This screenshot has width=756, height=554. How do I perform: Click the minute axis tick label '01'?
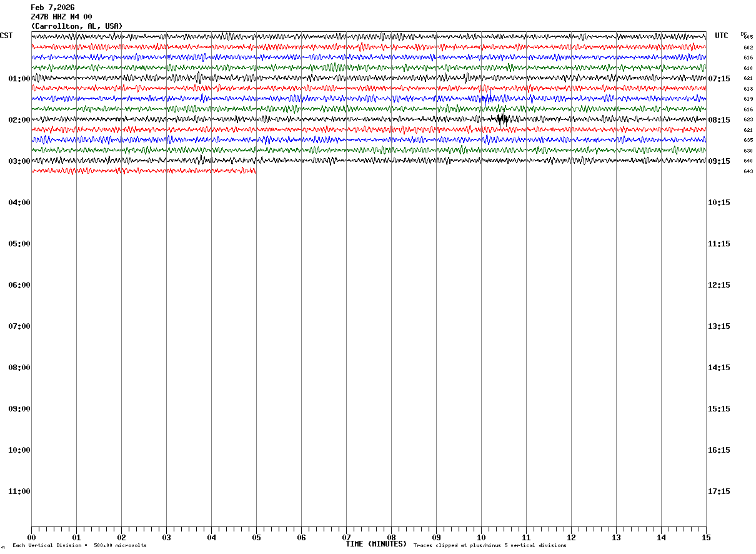coord(76,538)
